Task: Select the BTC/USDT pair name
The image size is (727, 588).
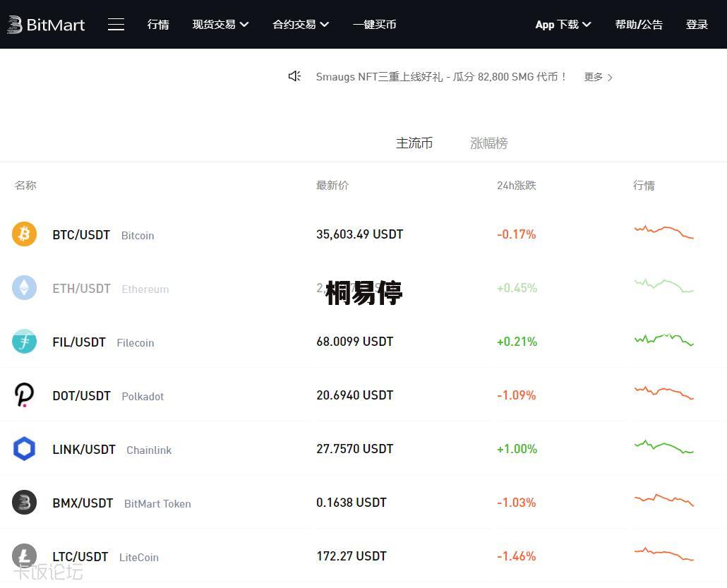Action: pyautogui.click(x=81, y=234)
